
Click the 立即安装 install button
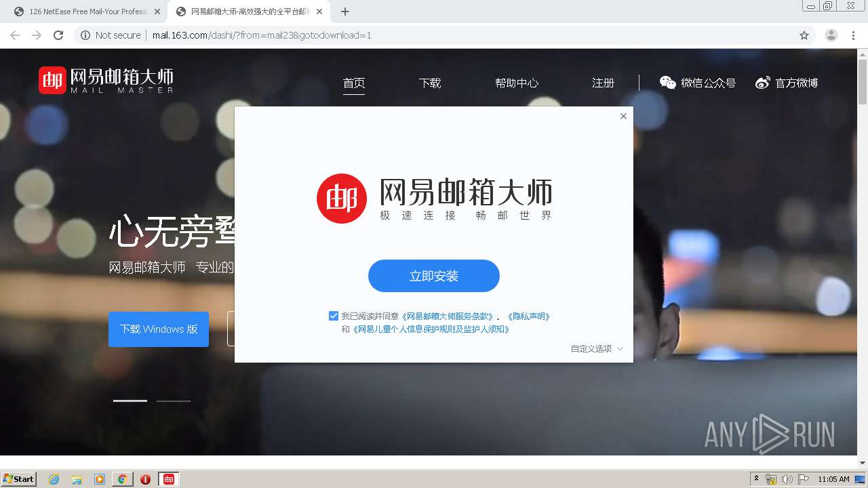click(x=434, y=276)
